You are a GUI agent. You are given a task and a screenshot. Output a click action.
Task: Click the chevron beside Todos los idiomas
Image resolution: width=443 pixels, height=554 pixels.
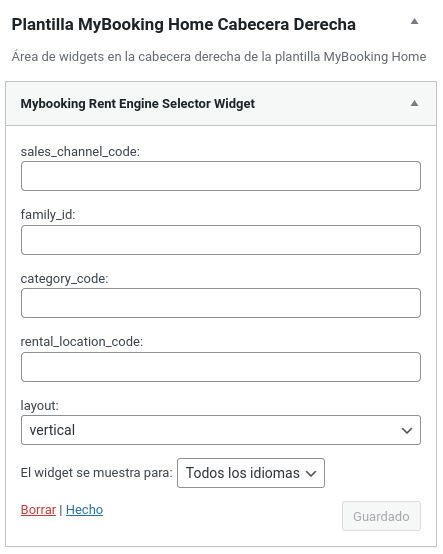tap(311, 473)
